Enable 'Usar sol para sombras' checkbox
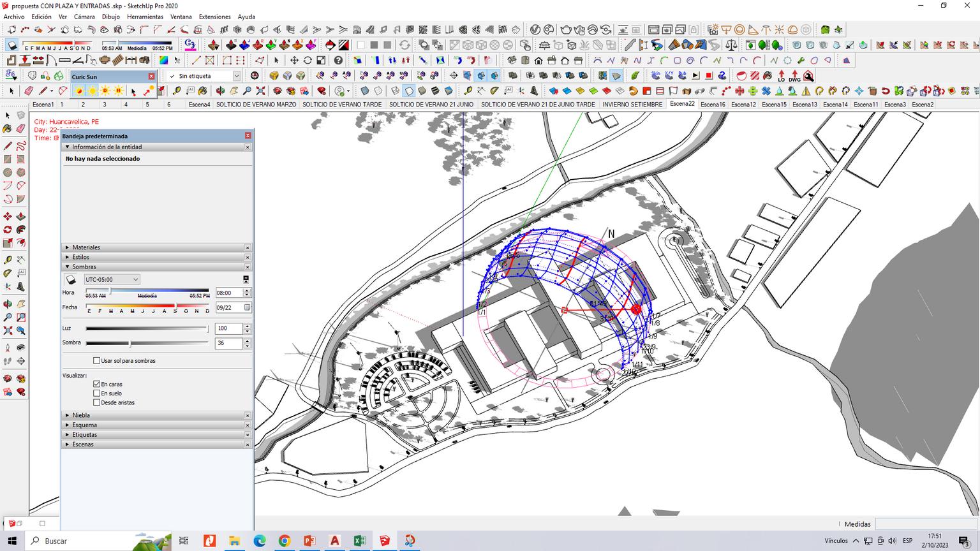The height and width of the screenshot is (551, 980). (x=97, y=361)
